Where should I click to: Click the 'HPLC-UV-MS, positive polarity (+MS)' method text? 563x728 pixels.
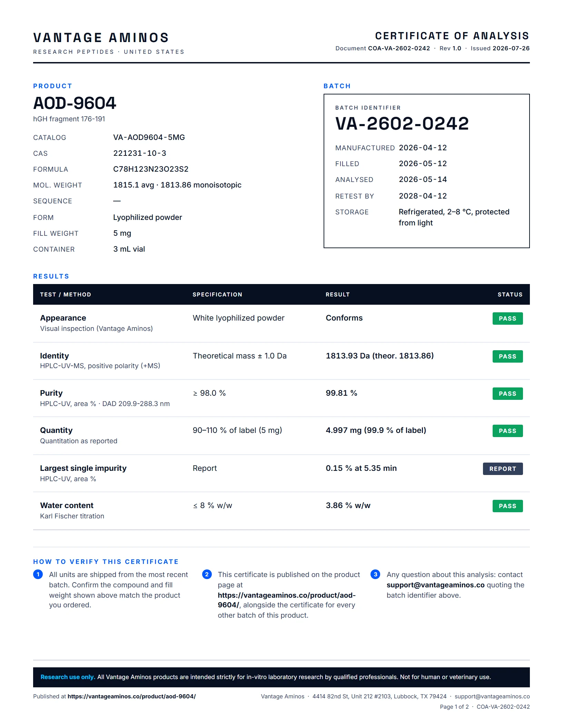click(100, 366)
